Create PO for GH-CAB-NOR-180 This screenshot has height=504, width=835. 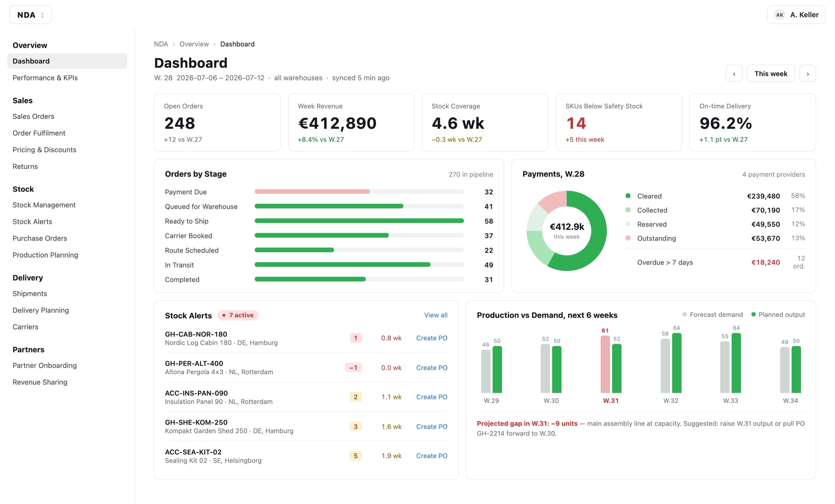[432, 338]
